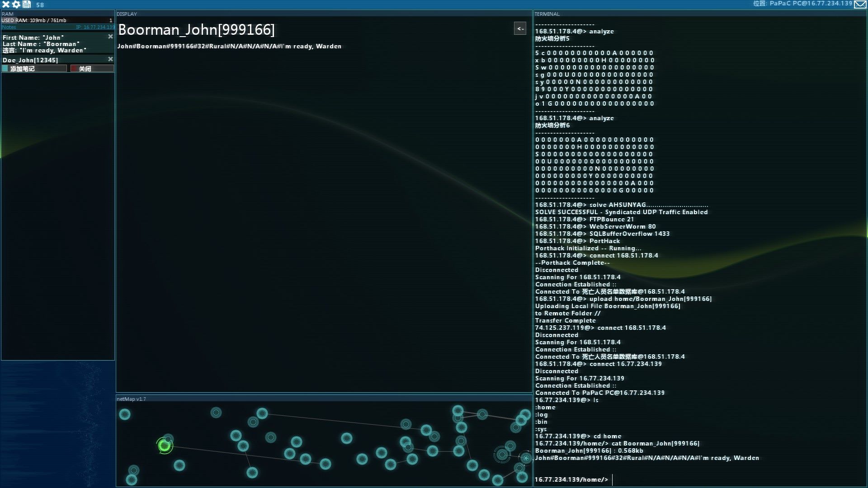Select the star-marked home node on netMap

526,458
